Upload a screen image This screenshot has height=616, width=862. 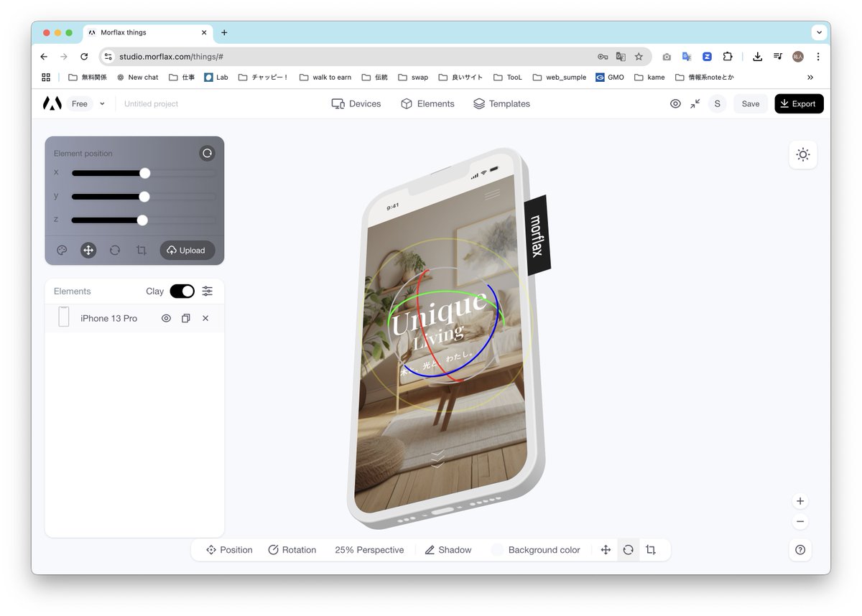(x=187, y=251)
